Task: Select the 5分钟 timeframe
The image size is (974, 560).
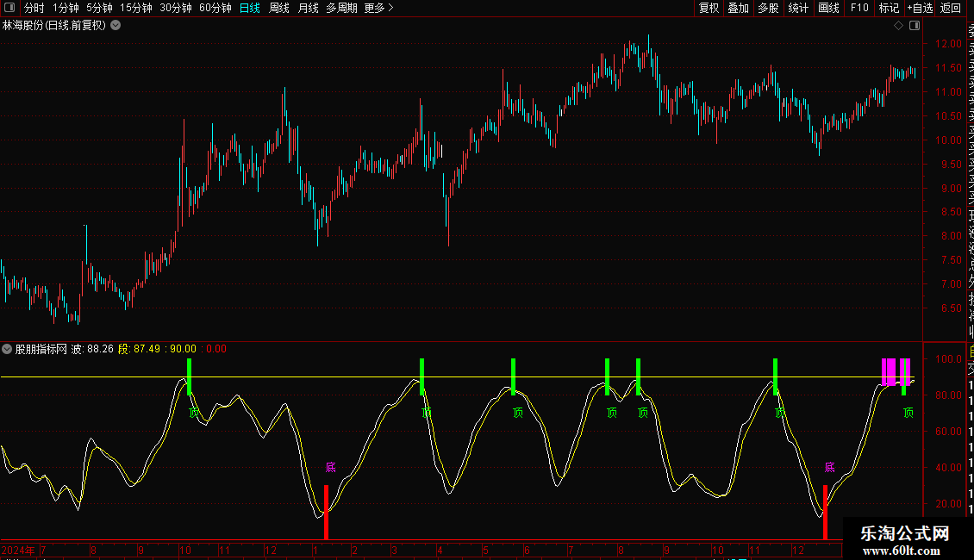Action: (99, 8)
